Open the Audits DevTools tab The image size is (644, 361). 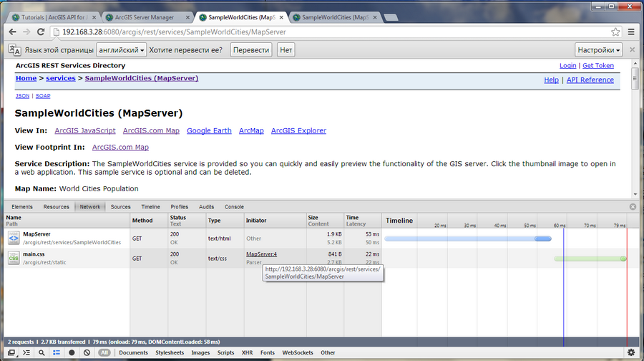(206, 207)
